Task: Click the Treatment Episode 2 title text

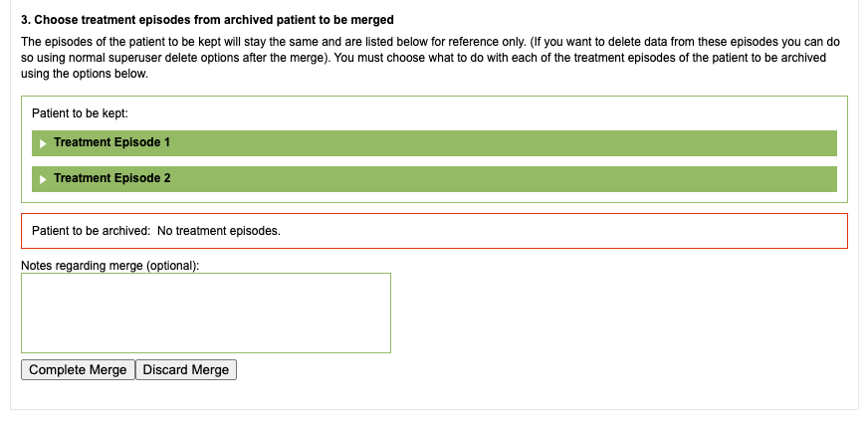Action: [111, 178]
